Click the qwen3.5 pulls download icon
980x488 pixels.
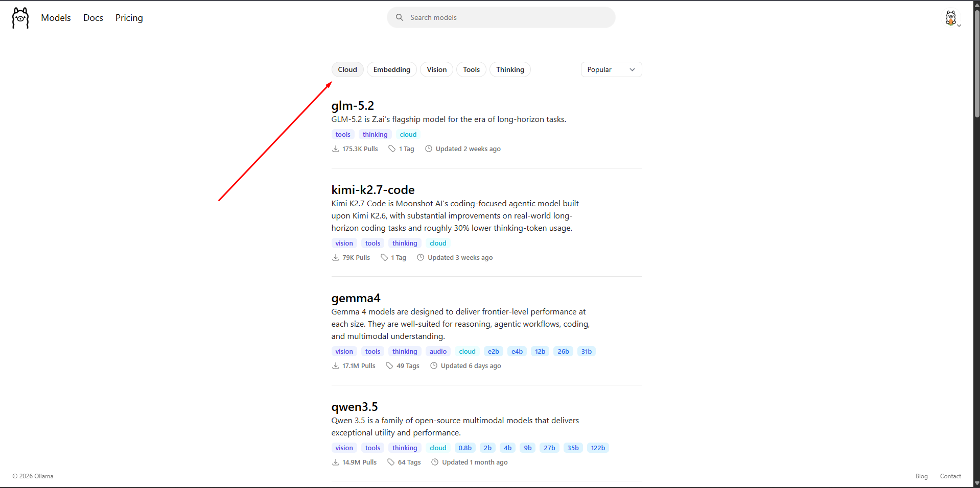336,462
